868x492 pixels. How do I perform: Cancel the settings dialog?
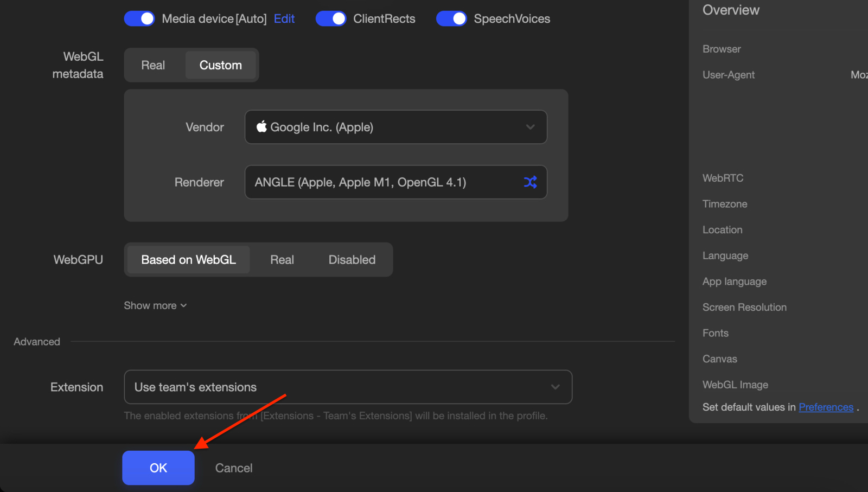(233, 468)
